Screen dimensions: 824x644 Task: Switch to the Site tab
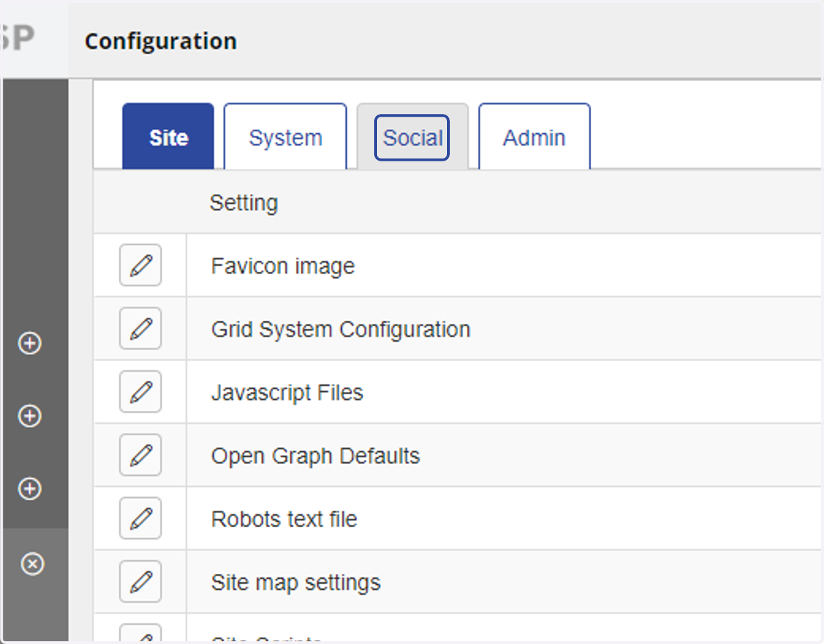(168, 137)
